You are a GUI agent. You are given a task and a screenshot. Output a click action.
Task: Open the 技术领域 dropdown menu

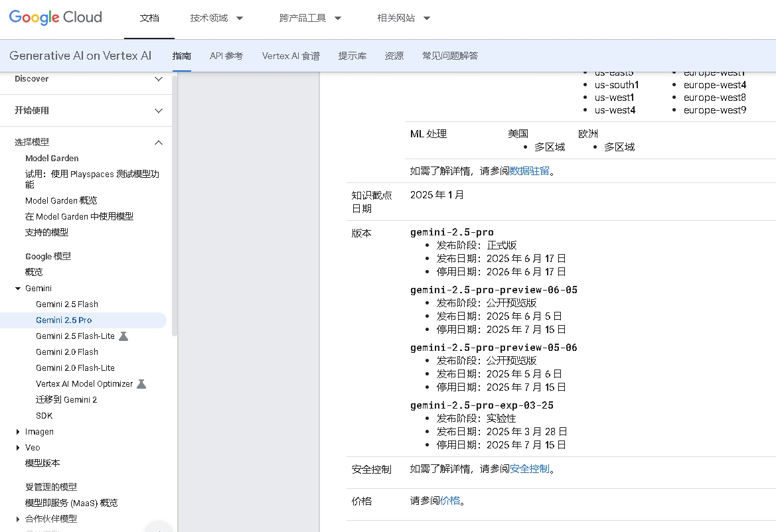pyautogui.click(x=216, y=19)
